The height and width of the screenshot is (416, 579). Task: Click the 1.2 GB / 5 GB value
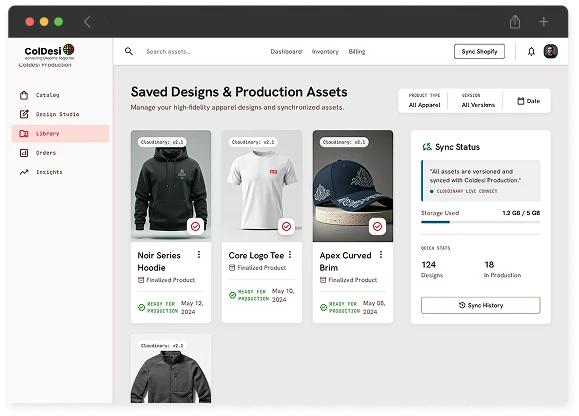(x=521, y=213)
